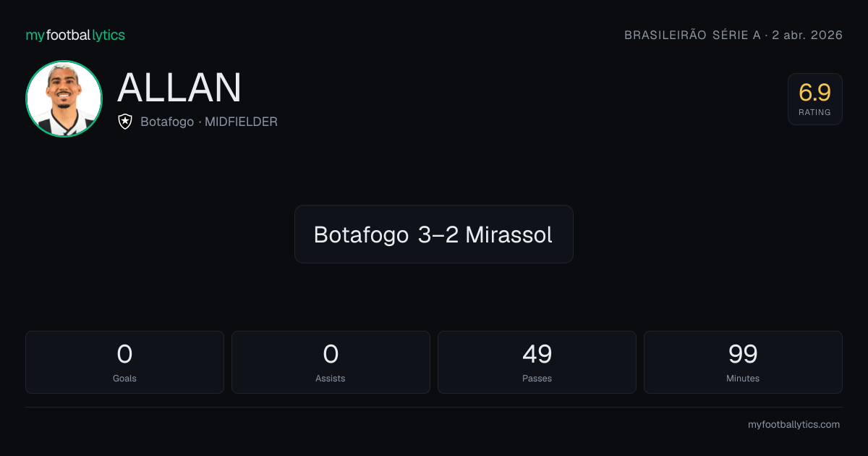The height and width of the screenshot is (456, 868).
Task: Click the Botafogo club crest icon
Action: [125, 122]
